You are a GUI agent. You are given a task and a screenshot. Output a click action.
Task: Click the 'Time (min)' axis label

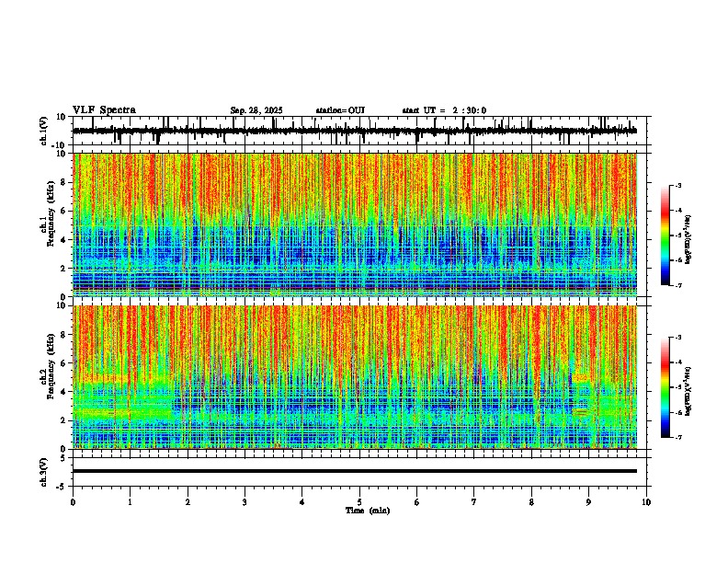(368, 511)
